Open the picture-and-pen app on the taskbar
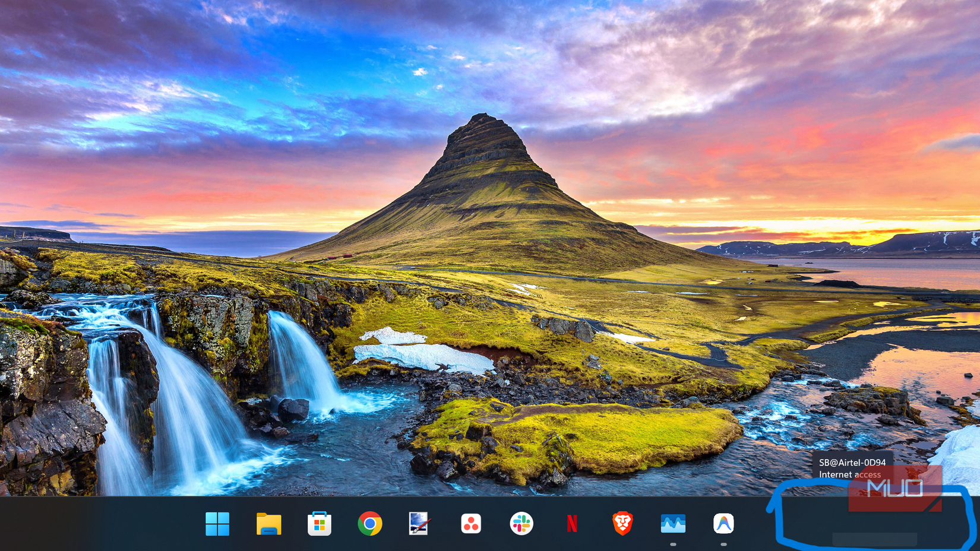Viewport: 980px width, 551px height. (419, 524)
